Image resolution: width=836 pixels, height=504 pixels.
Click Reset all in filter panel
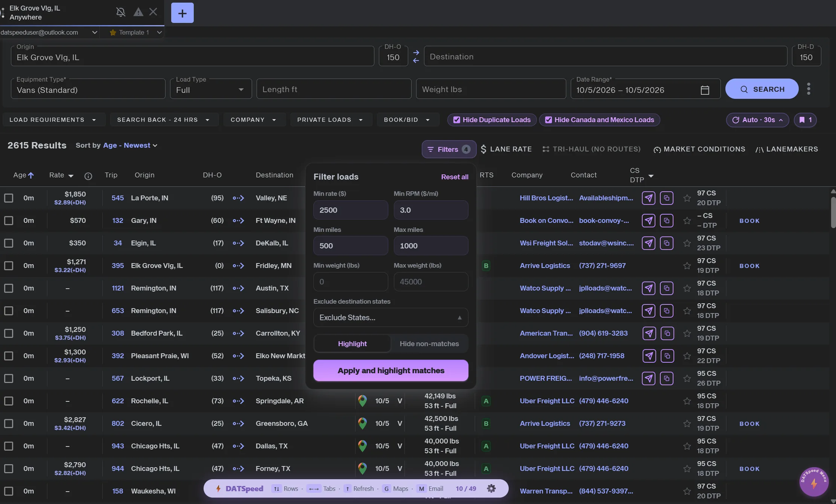[x=454, y=177]
